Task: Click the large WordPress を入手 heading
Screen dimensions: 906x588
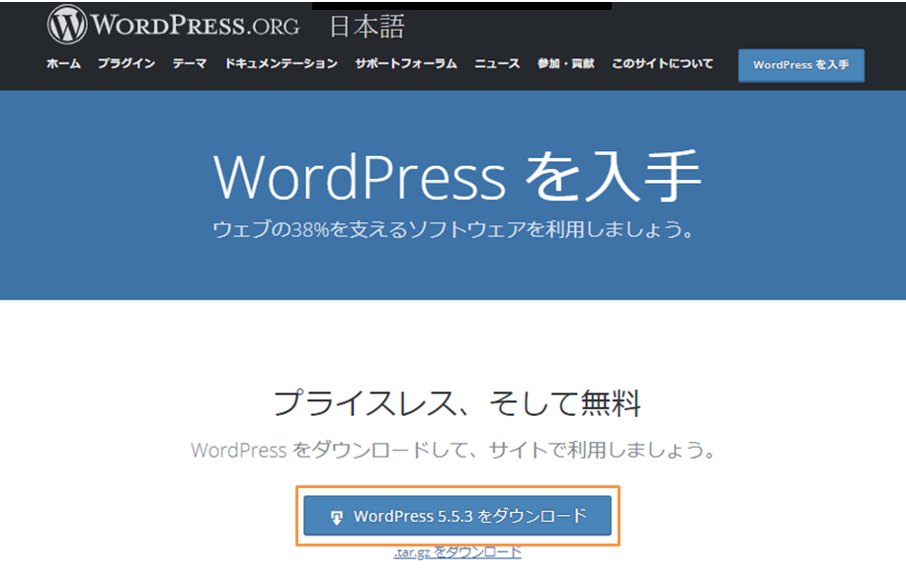Action: click(457, 176)
